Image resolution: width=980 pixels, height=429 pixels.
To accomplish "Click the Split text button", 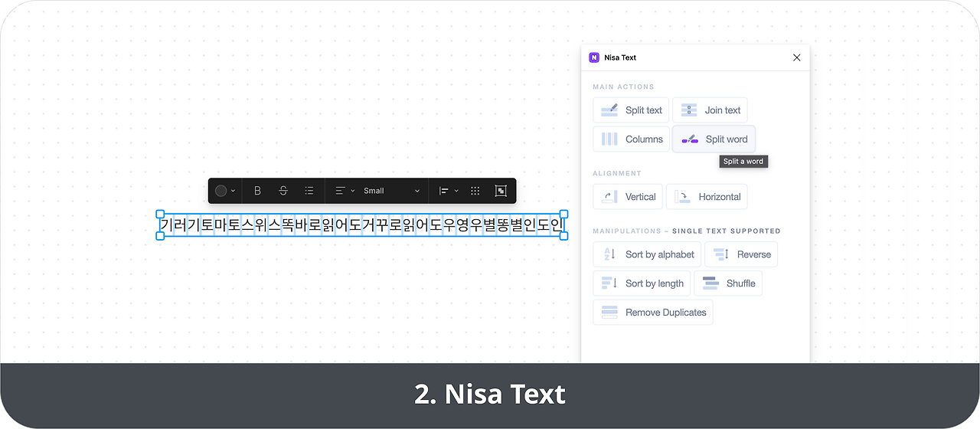I will [632, 110].
